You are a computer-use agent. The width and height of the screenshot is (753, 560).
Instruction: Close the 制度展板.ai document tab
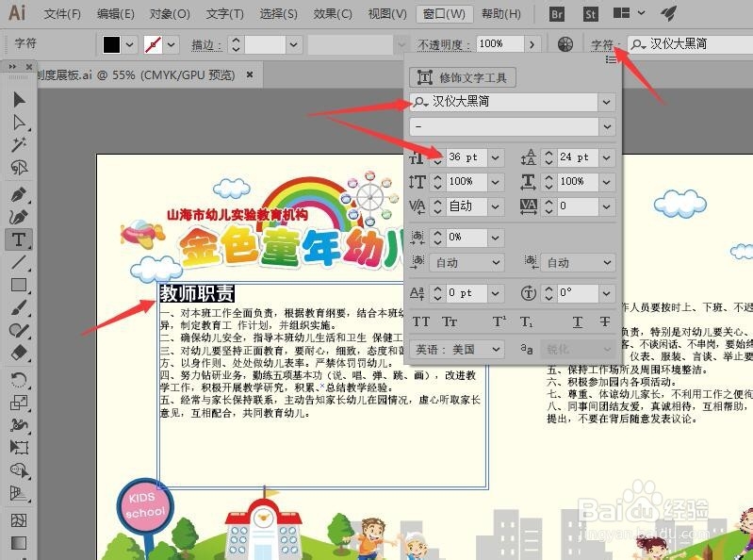[x=250, y=74]
